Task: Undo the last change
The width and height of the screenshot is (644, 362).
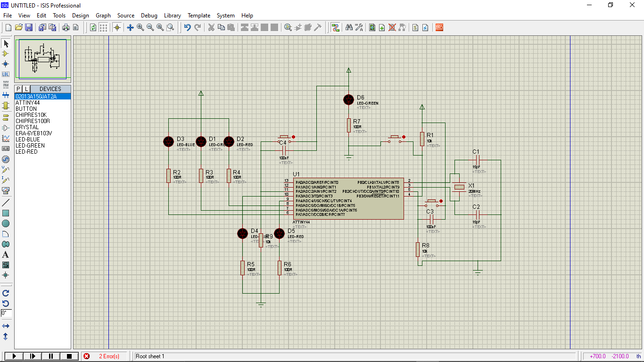Action: point(187,27)
